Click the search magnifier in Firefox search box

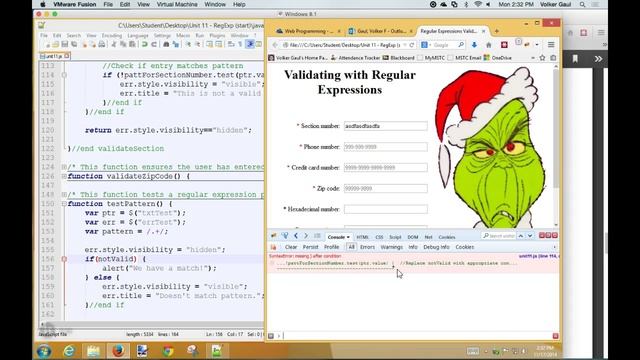[x=461, y=45]
